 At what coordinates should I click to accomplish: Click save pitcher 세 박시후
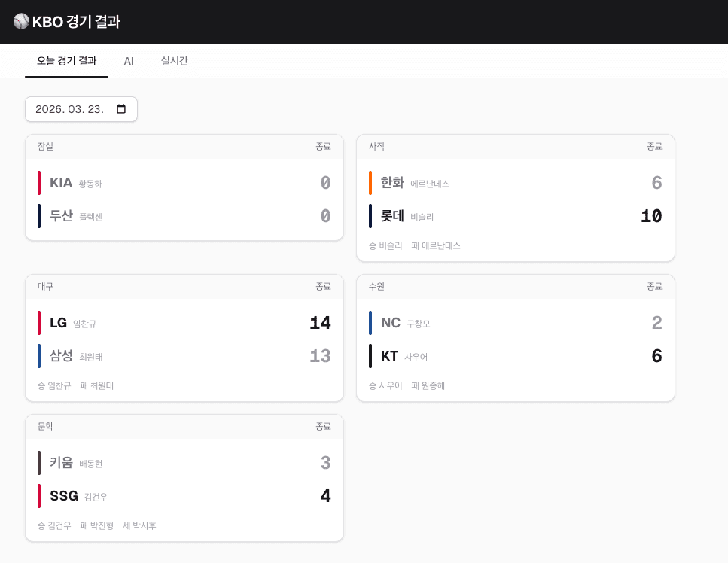pos(139,525)
